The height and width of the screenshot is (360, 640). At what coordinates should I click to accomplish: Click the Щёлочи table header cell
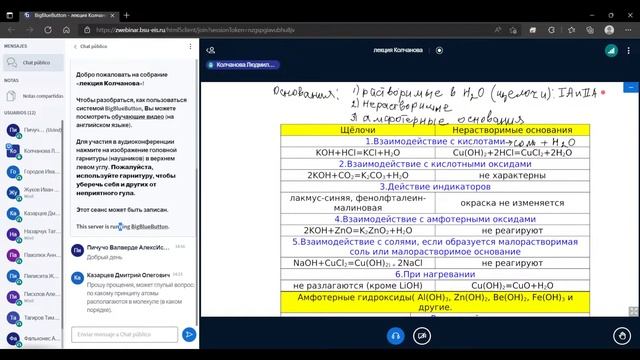[x=358, y=130]
